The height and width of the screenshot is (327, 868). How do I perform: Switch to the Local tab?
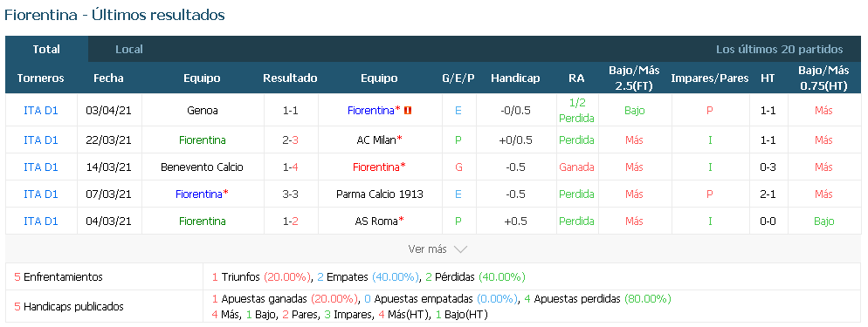click(129, 49)
